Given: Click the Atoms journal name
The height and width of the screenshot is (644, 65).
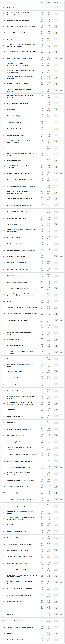Looking at the screenshot, I should [x=9, y=148].
